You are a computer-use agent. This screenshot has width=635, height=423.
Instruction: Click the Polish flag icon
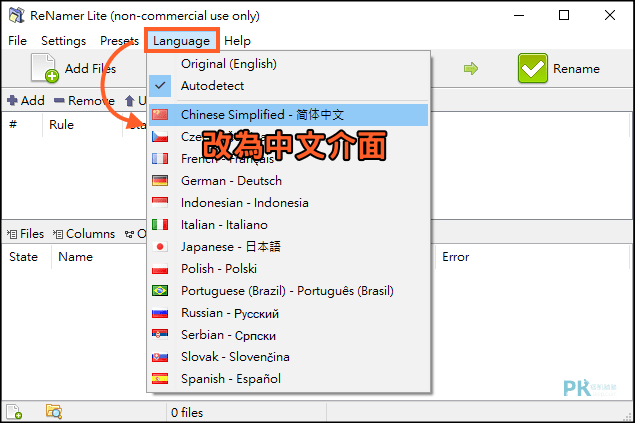[160, 268]
